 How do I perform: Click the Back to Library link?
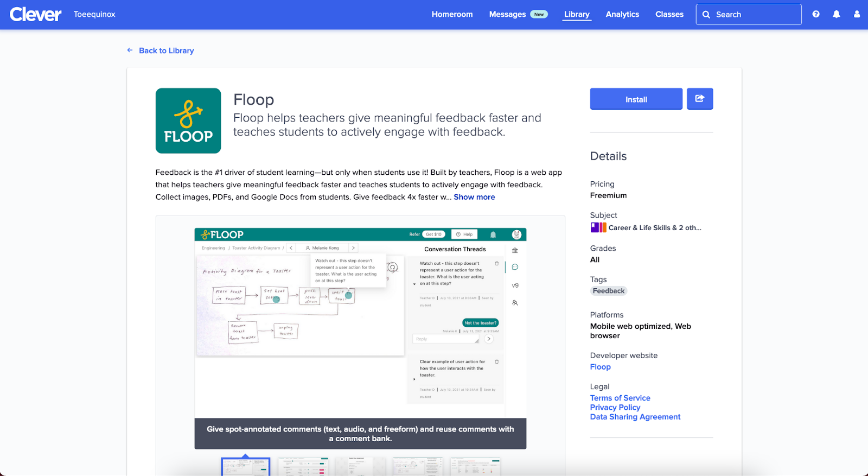[166, 50]
